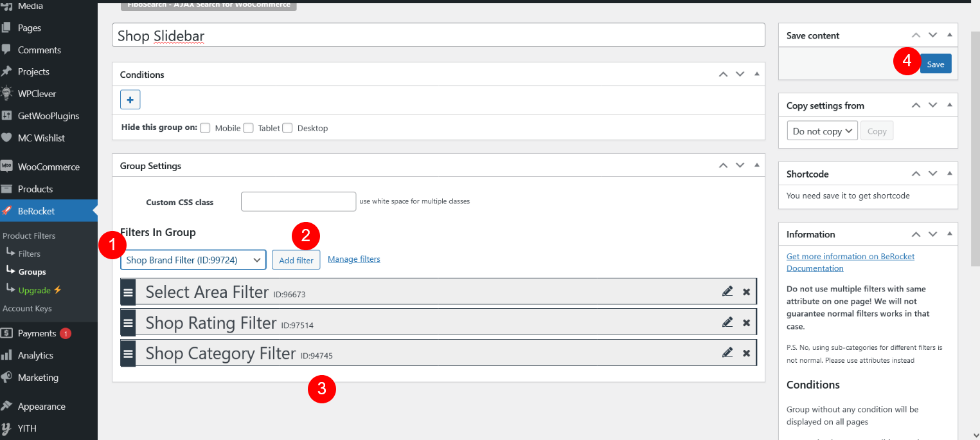Click the BeRocket rocket icon
This screenshot has height=440, width=980.
click(6, 211)
